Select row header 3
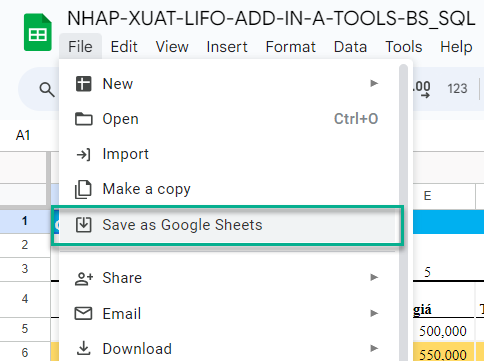Image resolution: width=484 pixels, height=361 pixels. point(24,269)
